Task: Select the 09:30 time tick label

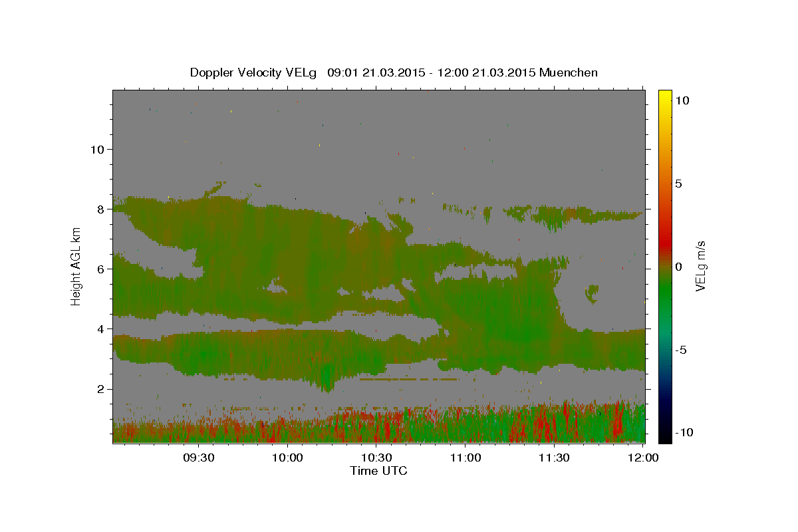Action: 199,458
